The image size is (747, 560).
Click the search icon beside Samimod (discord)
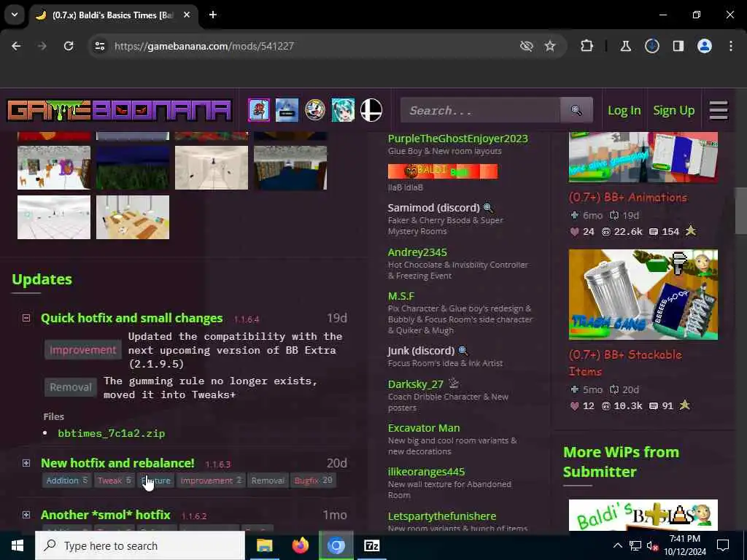[488, 208]
